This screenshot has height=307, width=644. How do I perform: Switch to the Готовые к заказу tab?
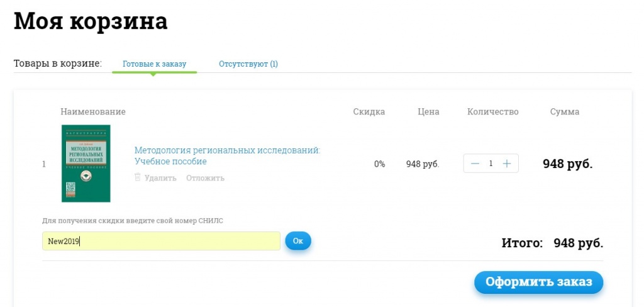click(x=155, y=64)
